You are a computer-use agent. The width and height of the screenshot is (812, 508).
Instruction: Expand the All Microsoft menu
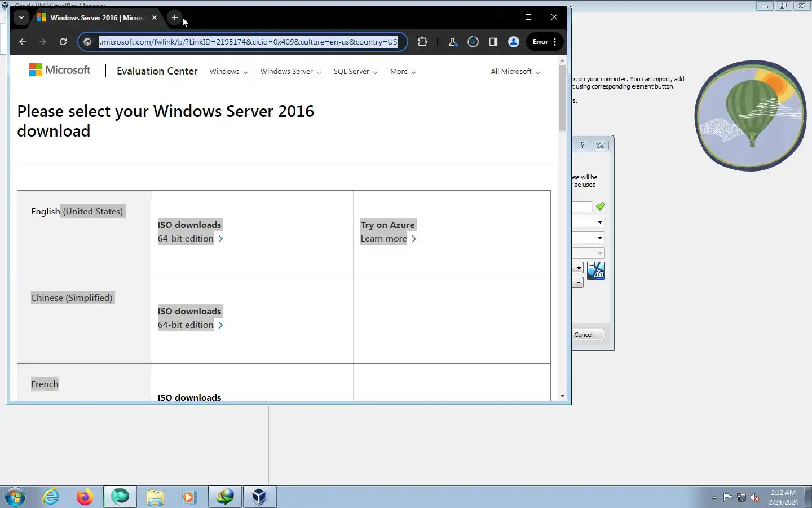[x=515, y=72]
